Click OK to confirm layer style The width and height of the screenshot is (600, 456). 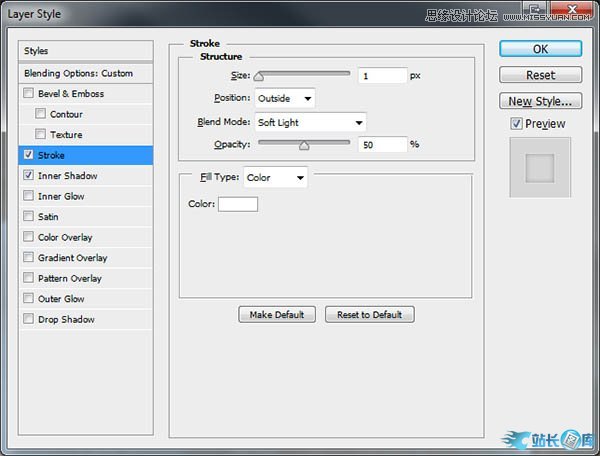tap(540, 48)
